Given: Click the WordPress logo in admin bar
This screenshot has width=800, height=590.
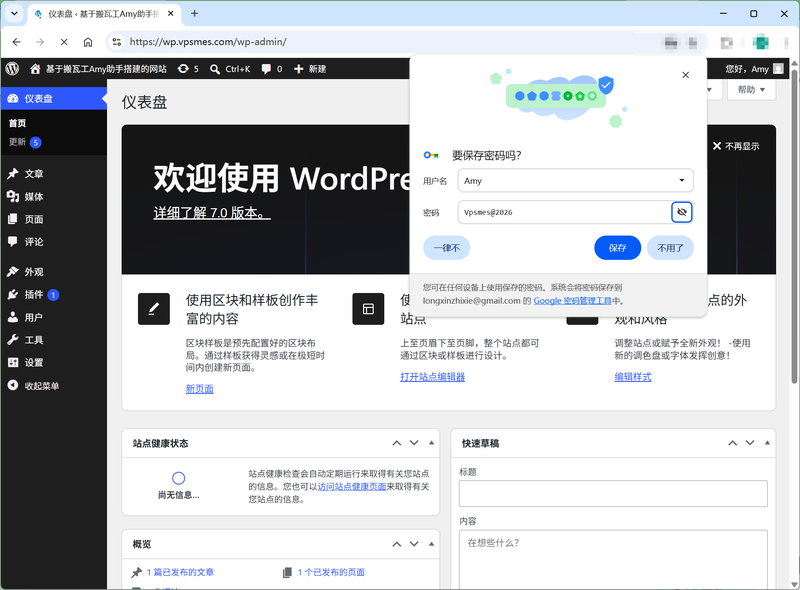Looking at the screenshot, I should [12, 68].
